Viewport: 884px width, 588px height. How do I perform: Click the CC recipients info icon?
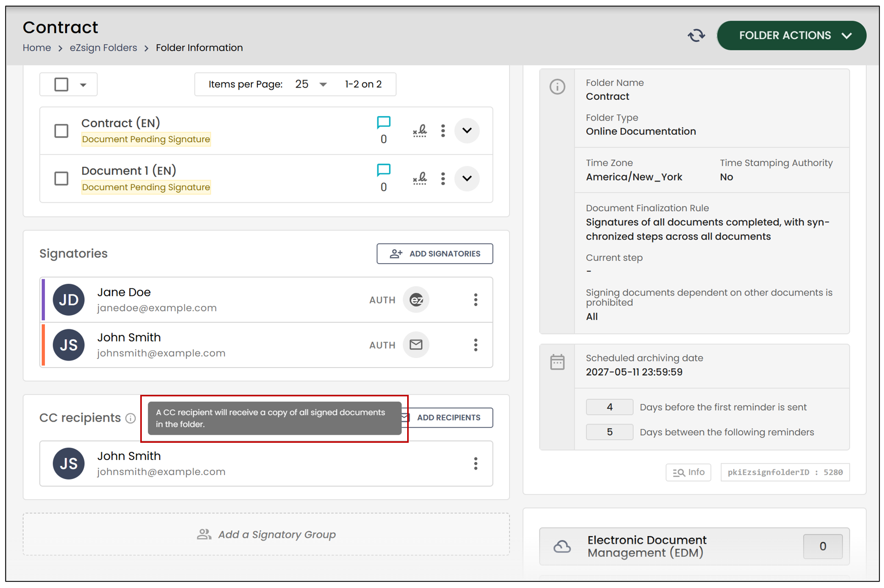click(x=131, y=418)
